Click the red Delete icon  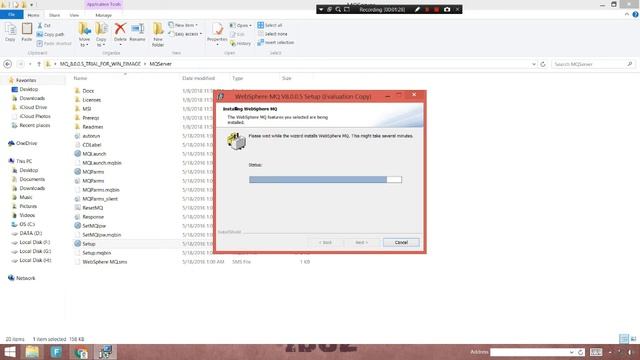120,33
